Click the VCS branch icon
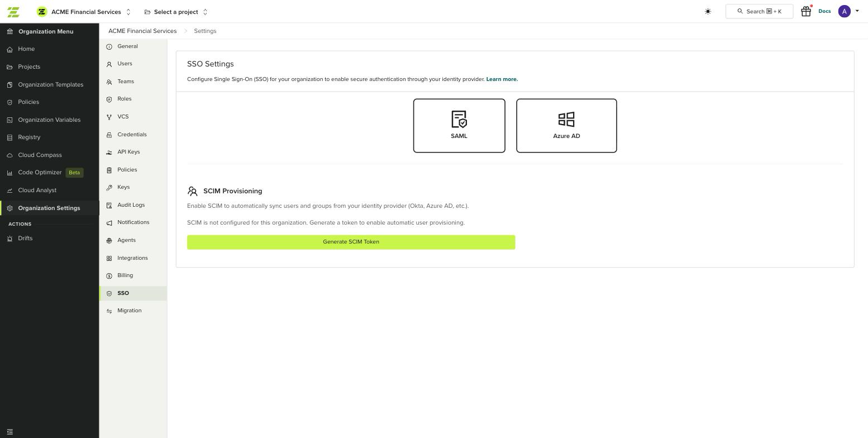The width and height of the screenshot is (868, 438). pyautogui.click(x=109, y=117)
